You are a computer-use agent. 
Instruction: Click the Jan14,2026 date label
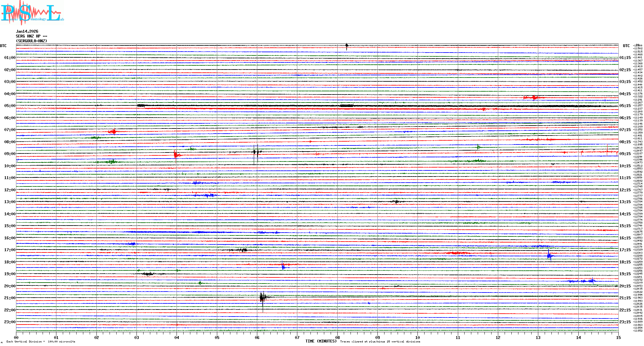pos(27,31)
